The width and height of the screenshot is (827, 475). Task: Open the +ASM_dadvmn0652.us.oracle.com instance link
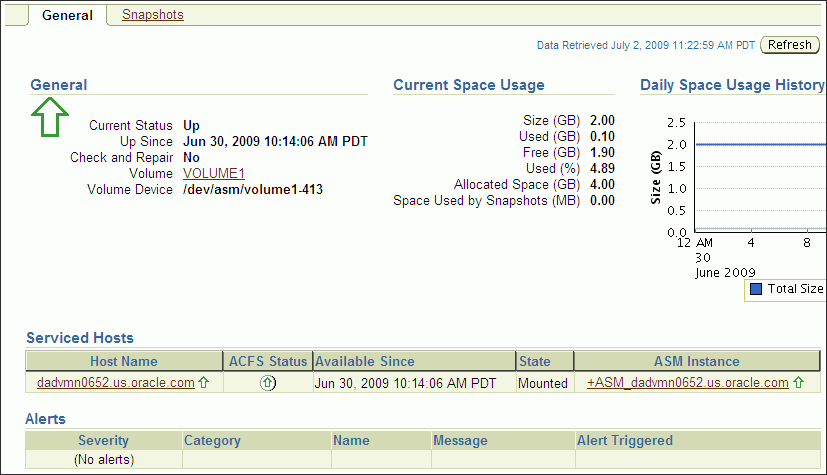pyautogui.click(x=688, y=383)
